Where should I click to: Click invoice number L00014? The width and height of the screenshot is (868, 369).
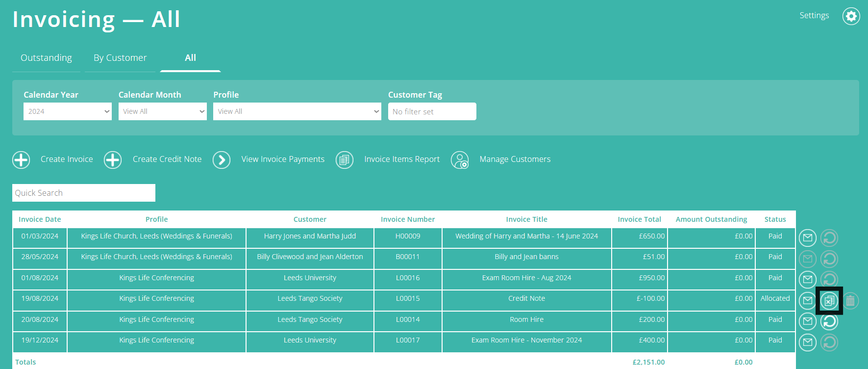pos(408,319)
